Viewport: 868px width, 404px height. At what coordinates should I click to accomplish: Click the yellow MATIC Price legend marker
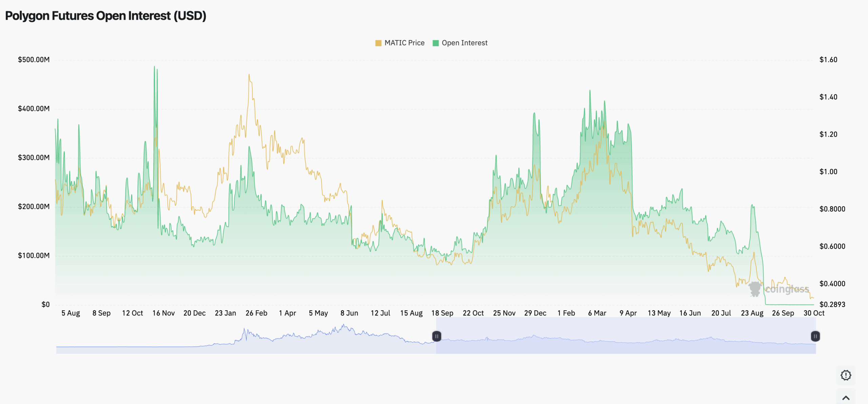(378, 43)
